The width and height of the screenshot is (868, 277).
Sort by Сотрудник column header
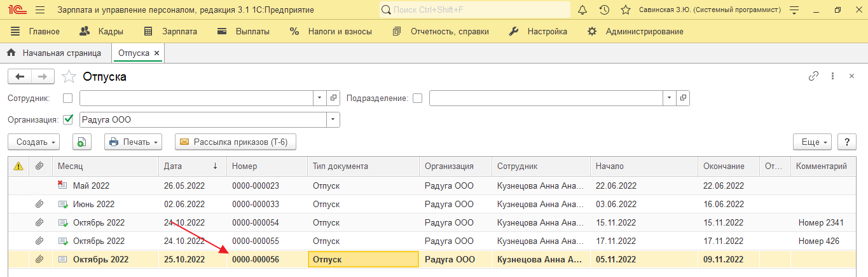click(541, 166)
